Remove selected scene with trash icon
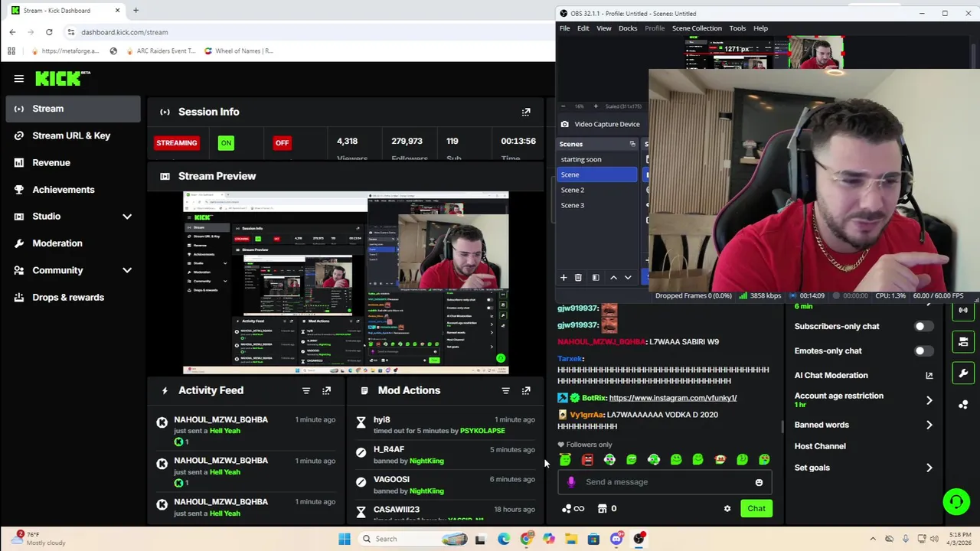The height and width of the screenshot is (551, 980). (578, 278)
